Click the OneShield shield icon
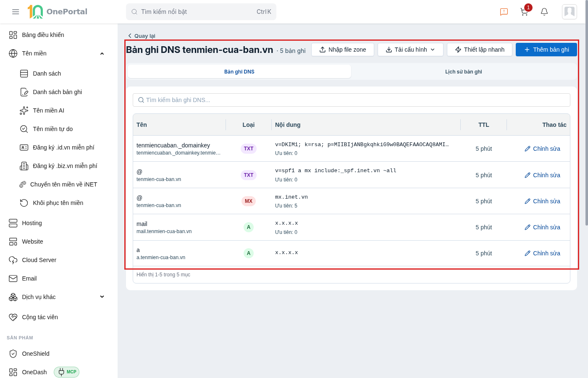 (13, 354)
